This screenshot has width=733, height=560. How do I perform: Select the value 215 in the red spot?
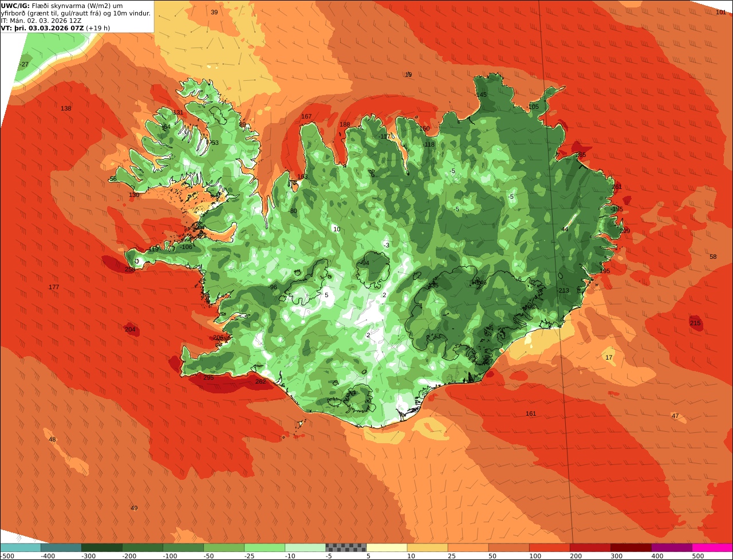tap(695, 323)
